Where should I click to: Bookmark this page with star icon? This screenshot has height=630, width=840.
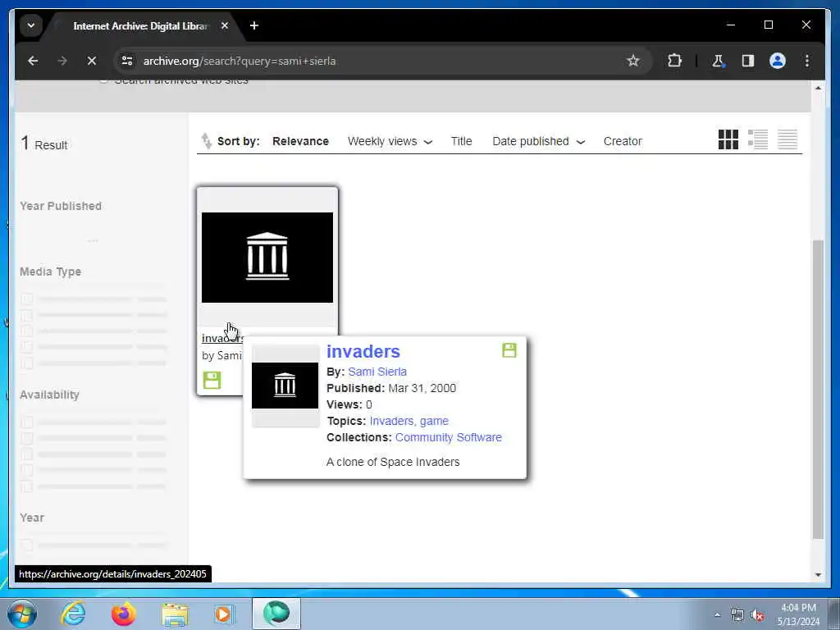(632, 61)
